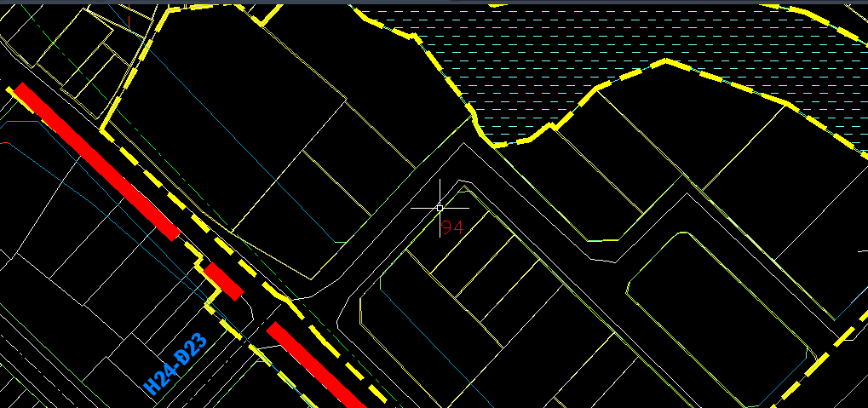Select the red bar beside the H24-Đ23 label
The width and height of the screenshot is (868, 408).
317,366
